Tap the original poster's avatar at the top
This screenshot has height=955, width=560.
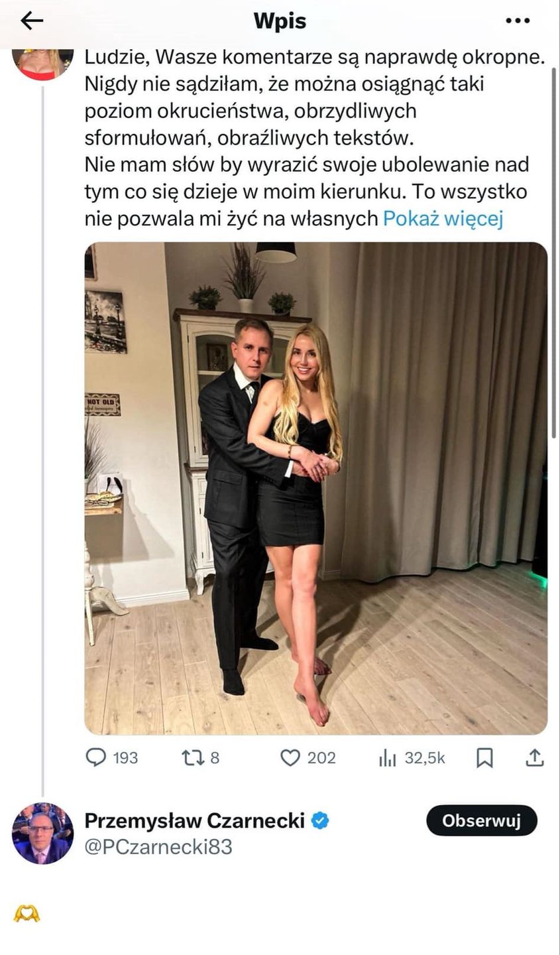coord(42,64)
